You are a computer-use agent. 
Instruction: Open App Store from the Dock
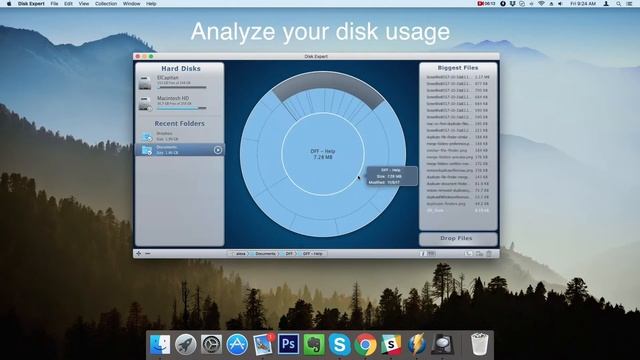click(x=237, y=344)
